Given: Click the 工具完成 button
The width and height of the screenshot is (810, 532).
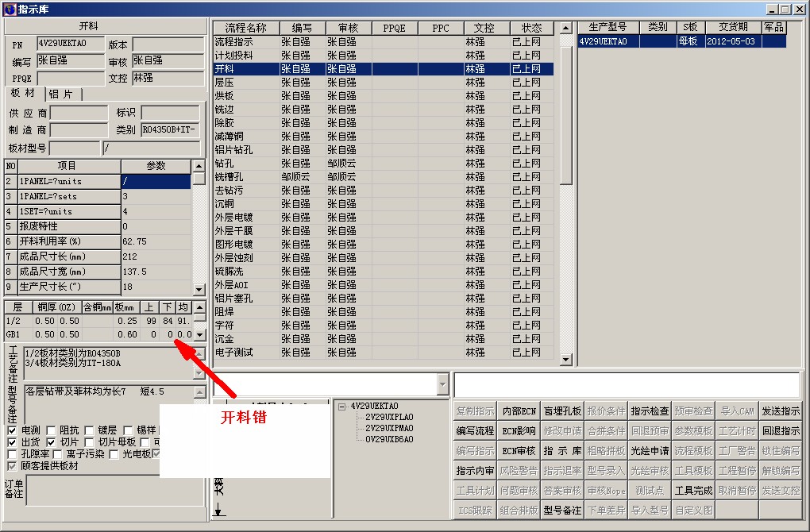Looking at the screenshot, I should click(x=693, y=491).
